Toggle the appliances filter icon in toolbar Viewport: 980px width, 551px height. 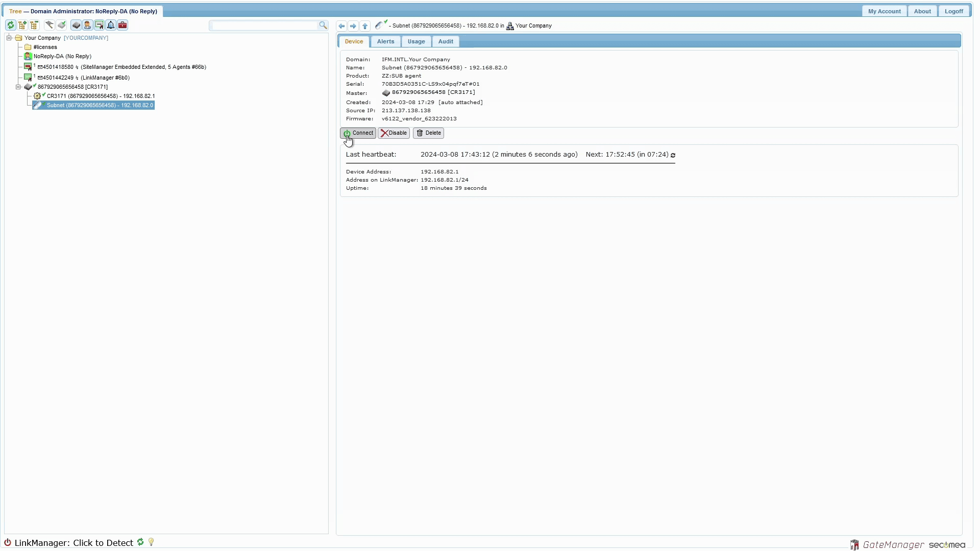tap(76, 25)
